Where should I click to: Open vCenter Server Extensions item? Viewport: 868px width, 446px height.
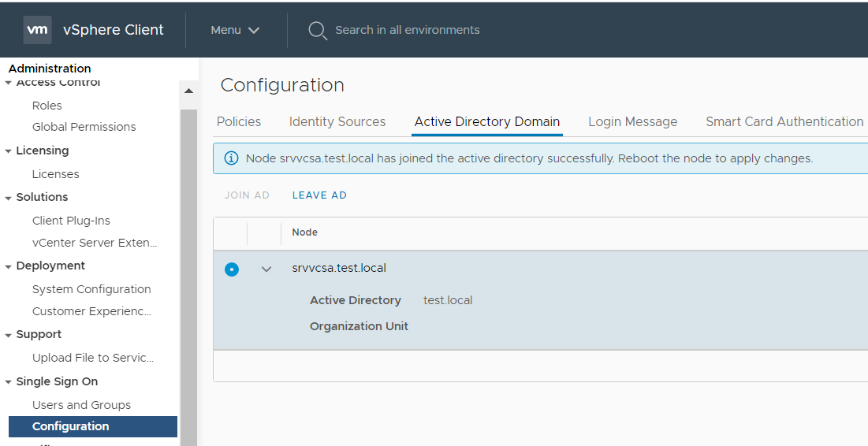pyautogui.click(x=95, y=243)
